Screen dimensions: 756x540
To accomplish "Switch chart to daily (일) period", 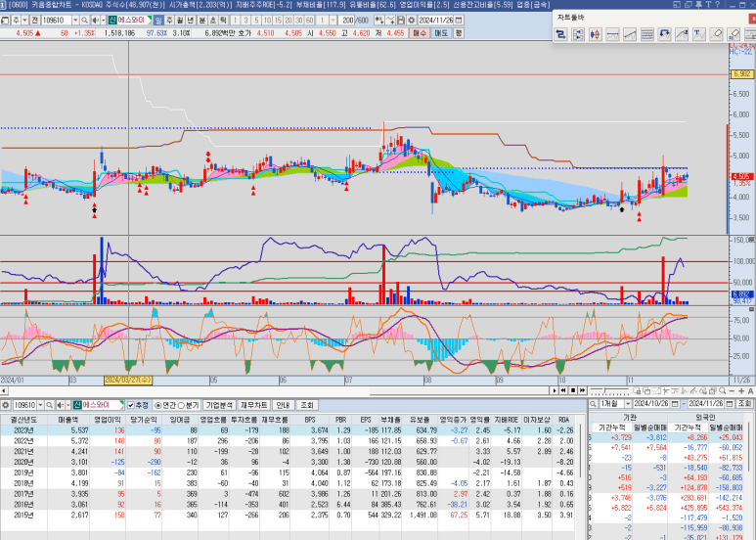I will [x=158, y=21].
